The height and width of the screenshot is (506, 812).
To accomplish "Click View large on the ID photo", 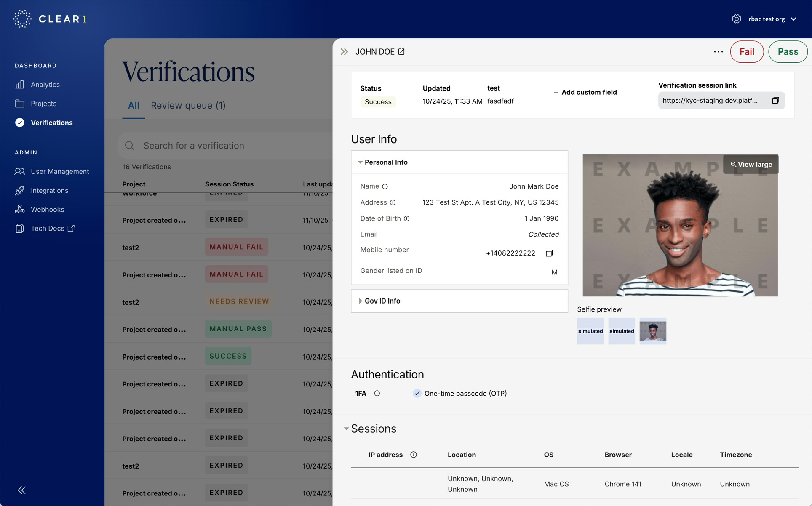I will (x=751, y=164).
